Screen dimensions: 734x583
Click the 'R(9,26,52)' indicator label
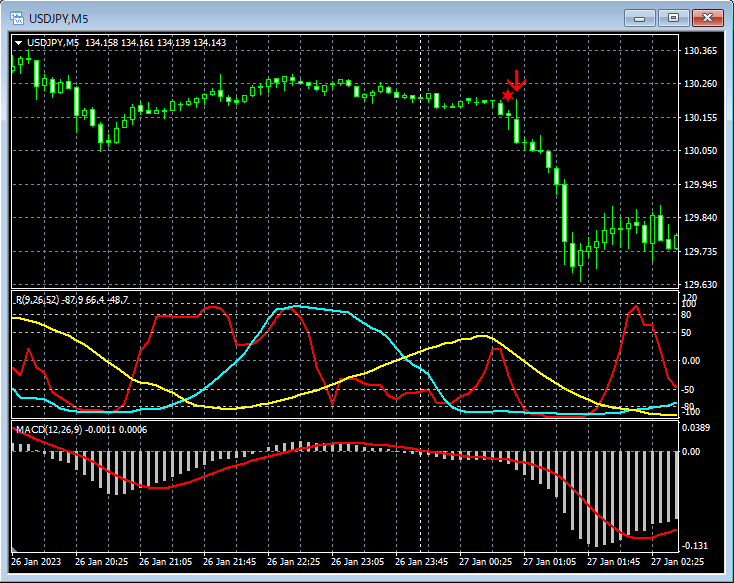(37, 300)
